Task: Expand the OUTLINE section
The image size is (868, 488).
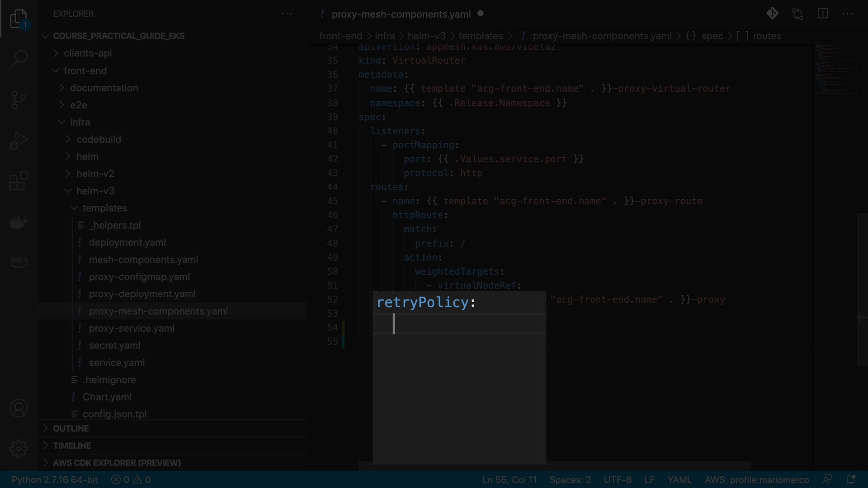Action: (x=71, y=428)
